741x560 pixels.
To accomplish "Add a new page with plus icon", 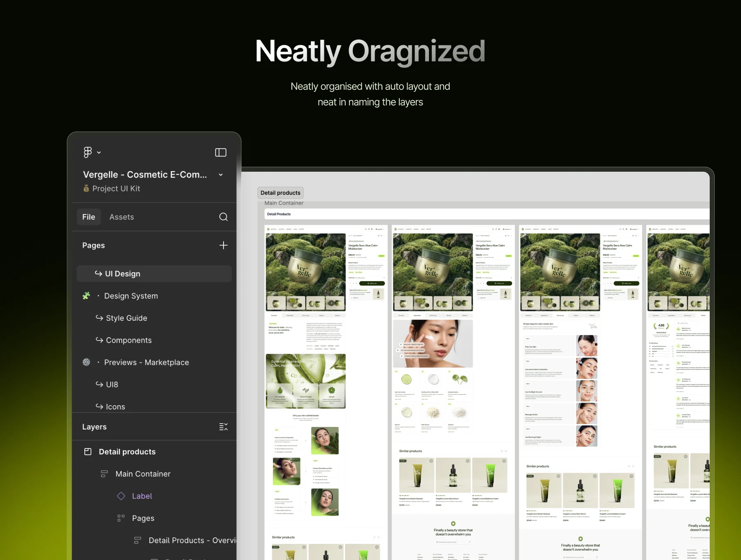I will click(x=224, y=245).
